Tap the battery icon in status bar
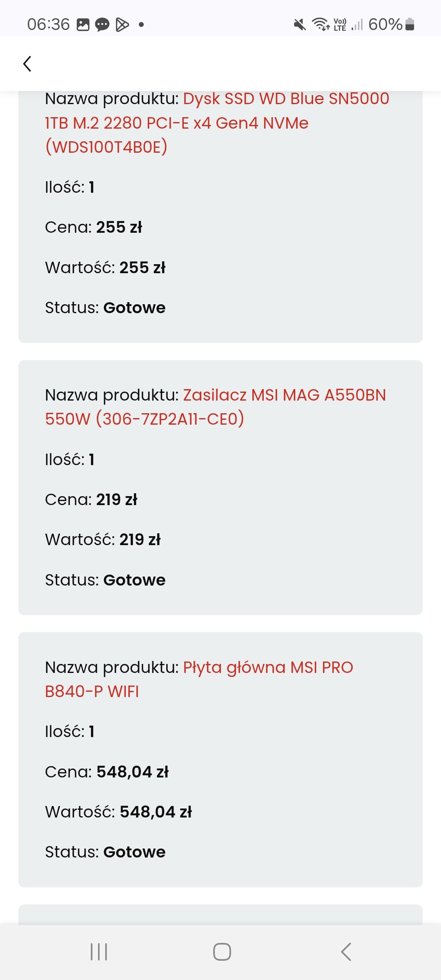Viewport: 441px width, 980px height. click(410, 24)
